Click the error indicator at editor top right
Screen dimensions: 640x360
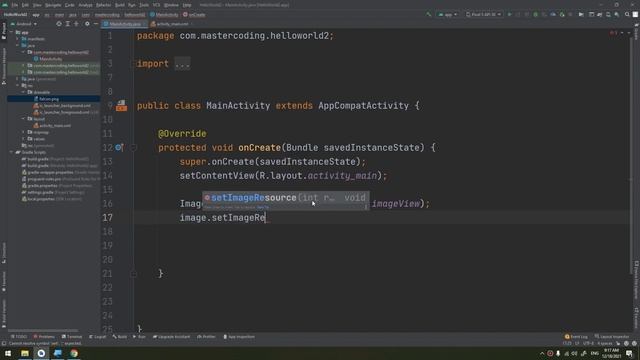point(613,33)
